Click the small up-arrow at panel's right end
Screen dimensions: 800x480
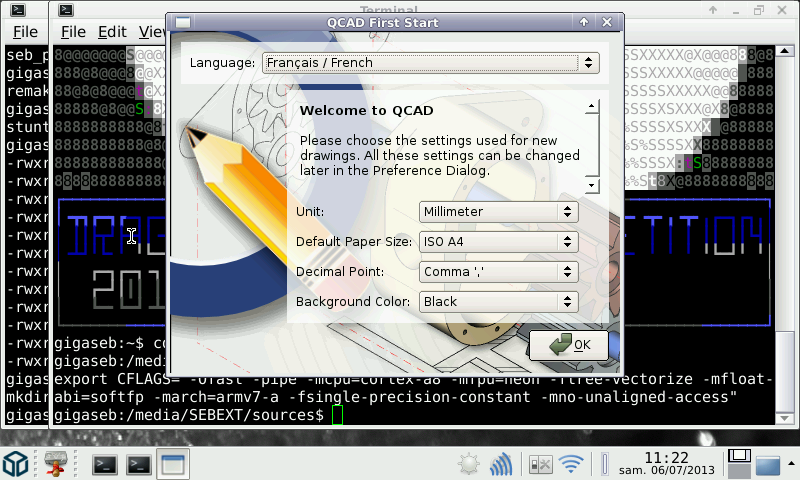[791, 464]
